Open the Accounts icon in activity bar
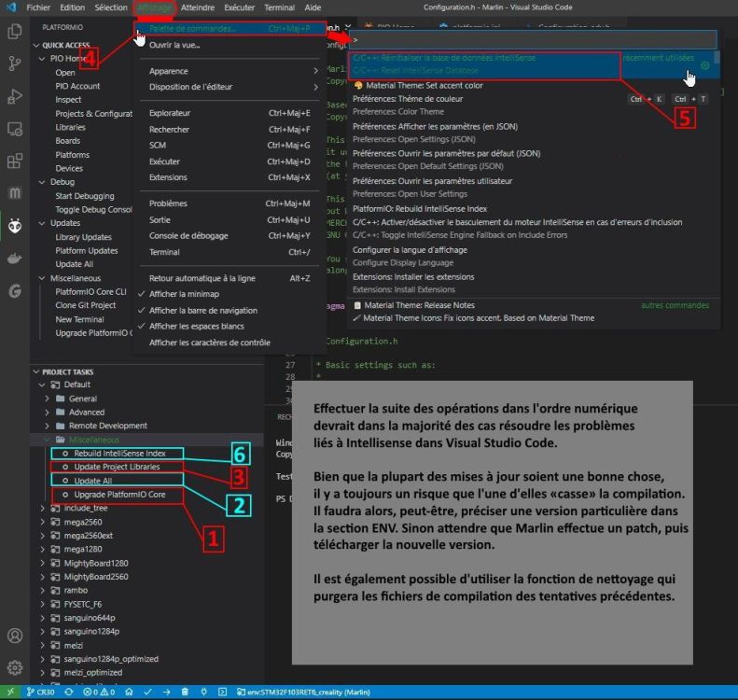Viewport: 738px width, 700px height. pyautogui.click(x=15, y=636)
